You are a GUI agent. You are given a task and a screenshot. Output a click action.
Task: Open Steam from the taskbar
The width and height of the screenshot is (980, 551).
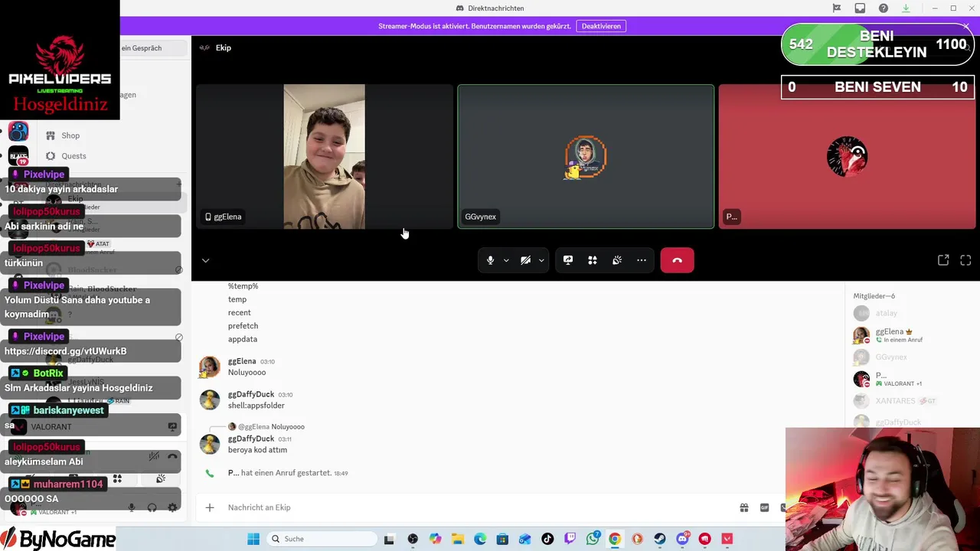659,539
